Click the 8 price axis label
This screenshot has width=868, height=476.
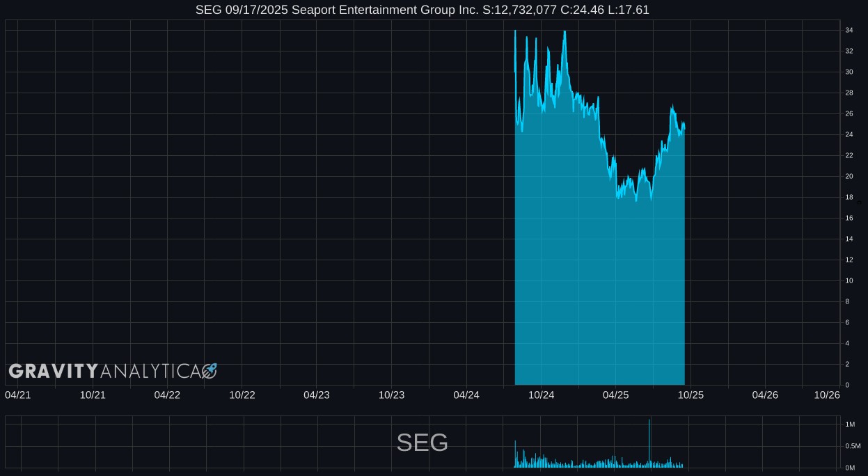tap(847, 301)
